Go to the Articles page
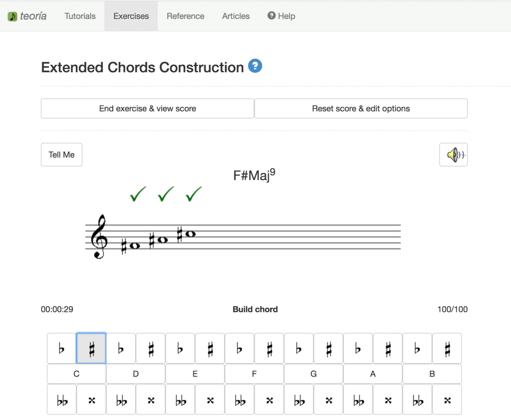The image size is (511, 420). (236, 16)
